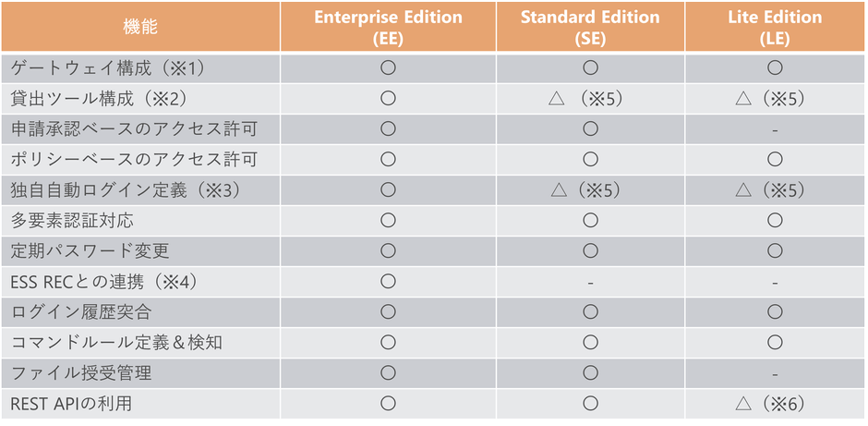
Task: Click the ゲートウェイ構成（※1） row label
Action: coord(108,68)
